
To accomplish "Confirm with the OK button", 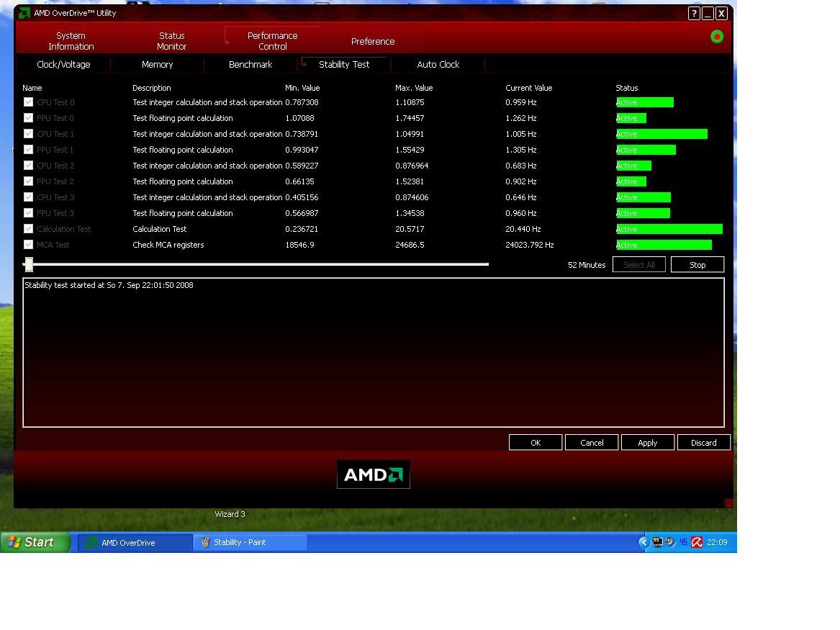I will 536,443.
